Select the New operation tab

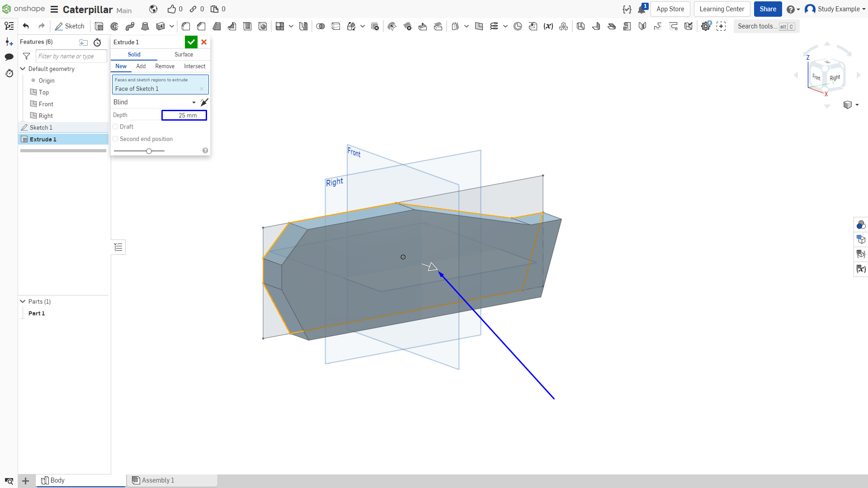[121, 66]
